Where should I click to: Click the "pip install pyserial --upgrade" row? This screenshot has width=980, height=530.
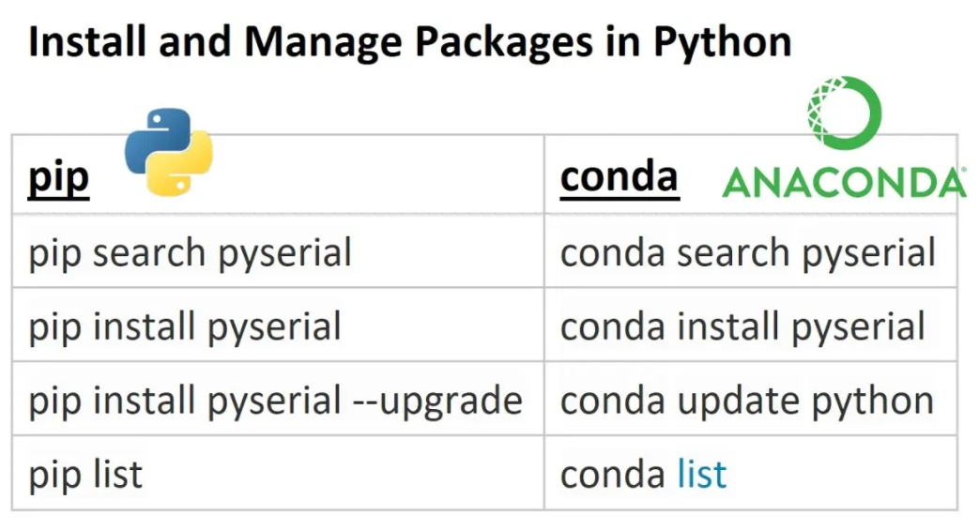point(275,401)
